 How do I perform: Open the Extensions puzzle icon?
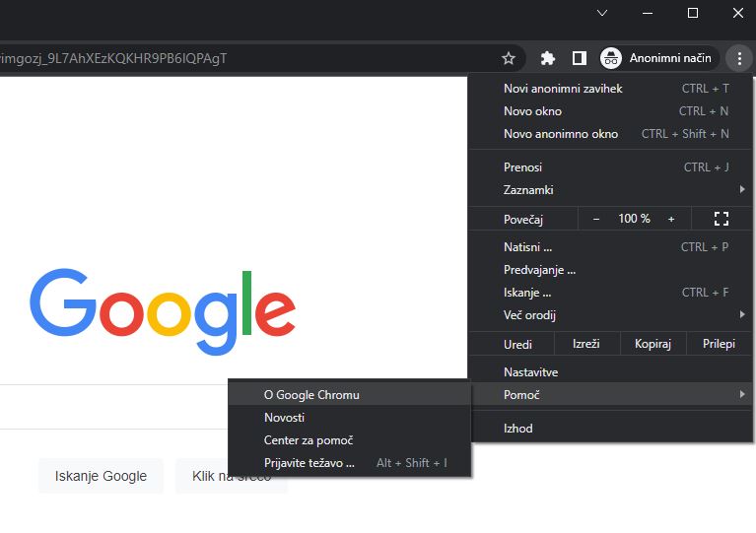pos(548,58)
